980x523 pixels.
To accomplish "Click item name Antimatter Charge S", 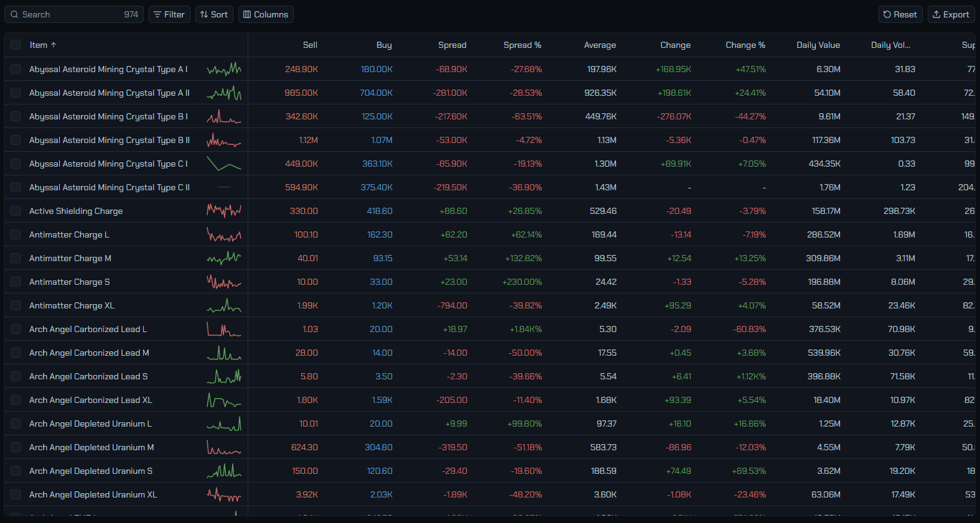I will coord(70,282).
